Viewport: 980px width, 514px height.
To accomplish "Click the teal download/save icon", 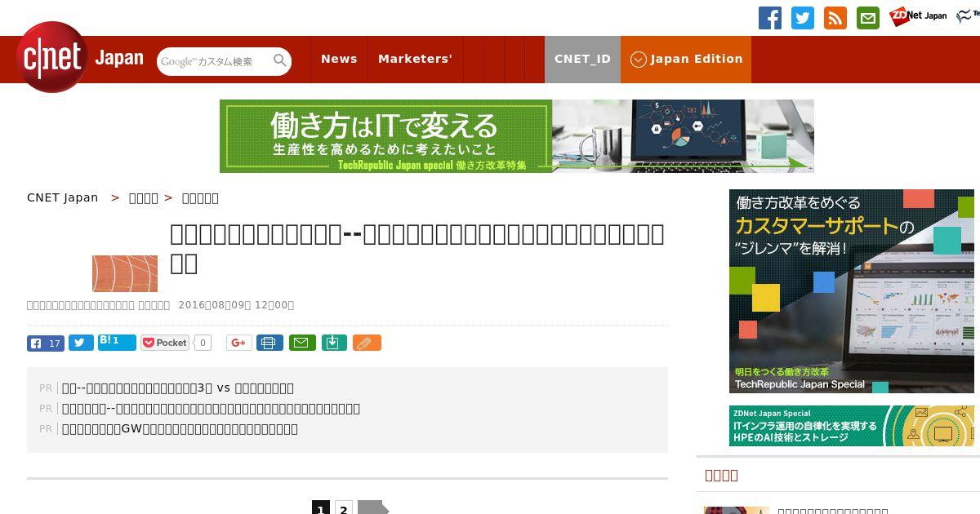I will coord(332,343).
